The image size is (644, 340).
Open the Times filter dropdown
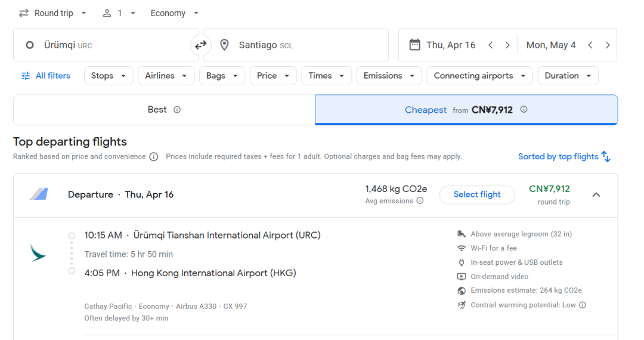pyautogui.click(x=327, y=76)
